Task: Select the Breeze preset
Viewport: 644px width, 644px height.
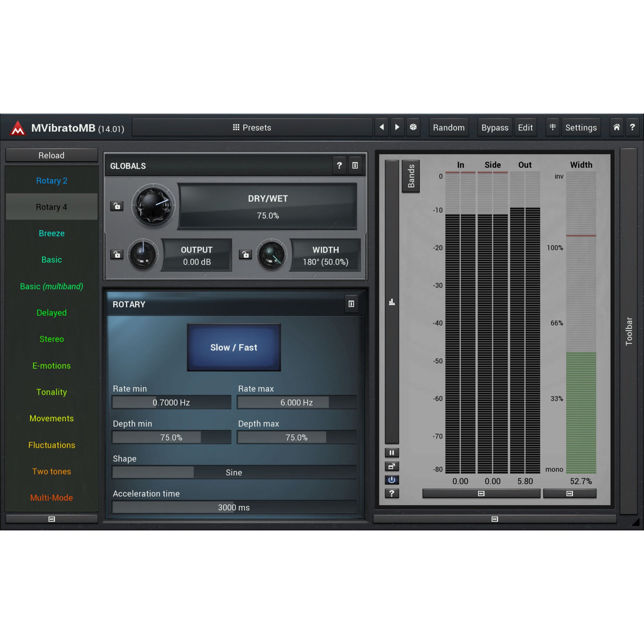Action: pyautogui.click(x=52, y=233)
